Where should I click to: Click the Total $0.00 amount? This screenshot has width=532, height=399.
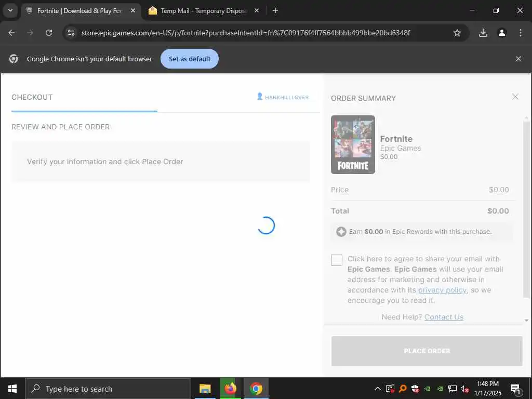498,211
